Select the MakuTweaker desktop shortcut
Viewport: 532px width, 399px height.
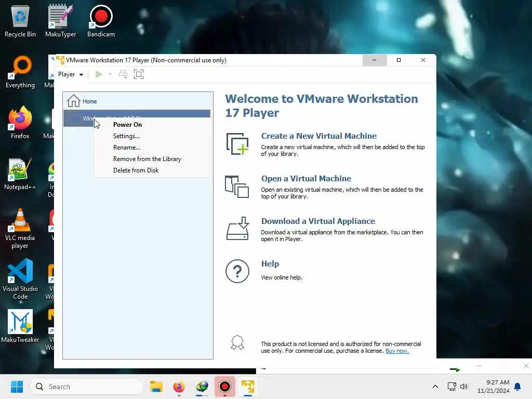[20, 326]
